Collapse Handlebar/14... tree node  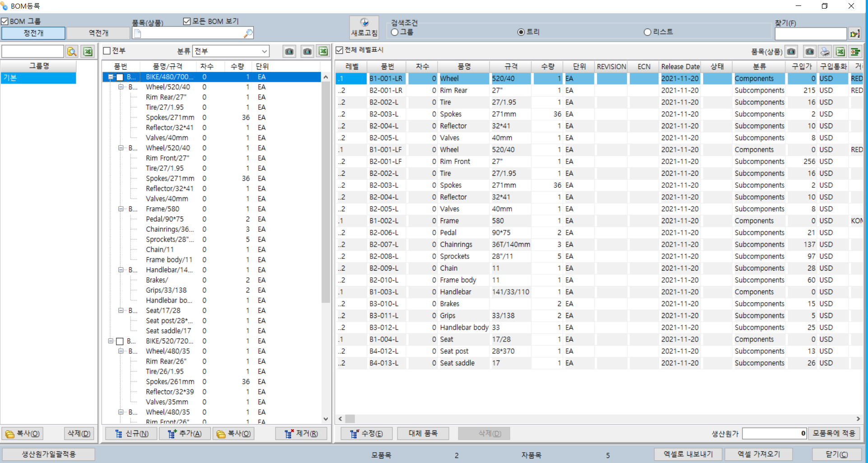121,270
